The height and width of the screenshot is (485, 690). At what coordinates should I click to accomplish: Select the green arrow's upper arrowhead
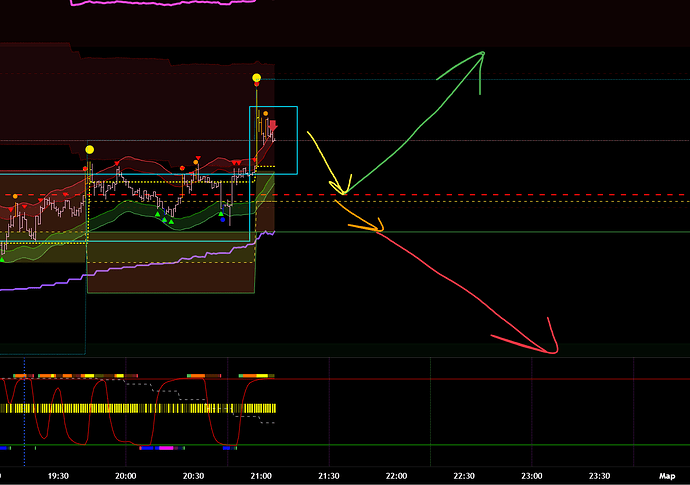(481, 58)
